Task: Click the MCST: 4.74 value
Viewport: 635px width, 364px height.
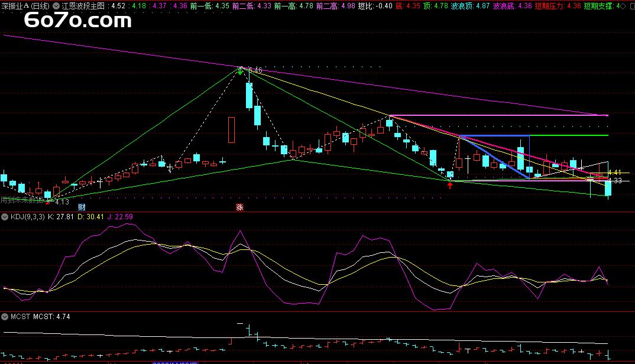Action: (51, 317)
